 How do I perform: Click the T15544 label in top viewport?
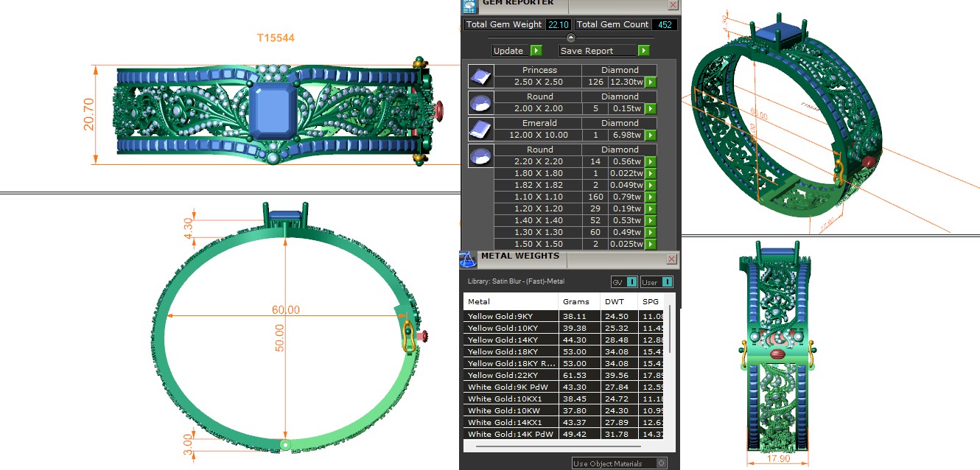pos(276,38)
